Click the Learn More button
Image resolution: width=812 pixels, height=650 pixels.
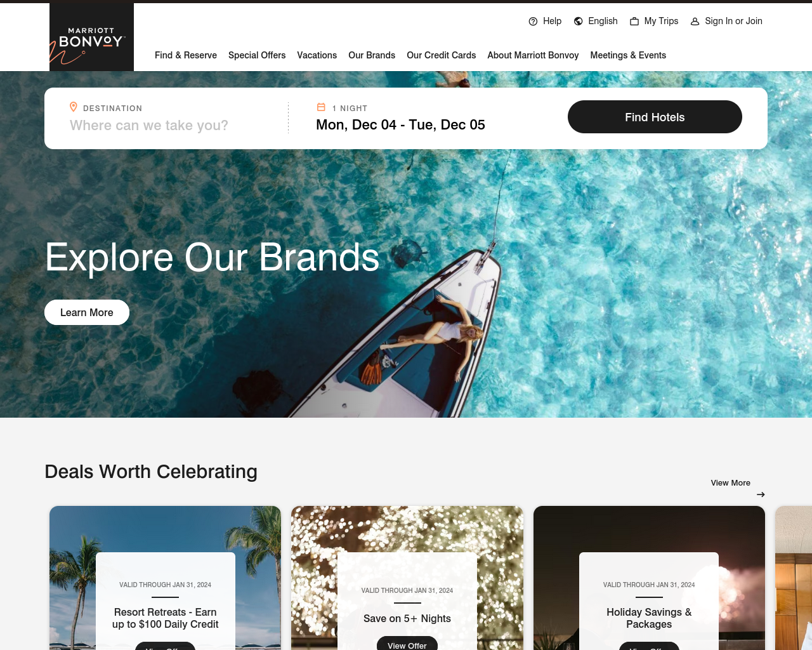tap(87, 312)
